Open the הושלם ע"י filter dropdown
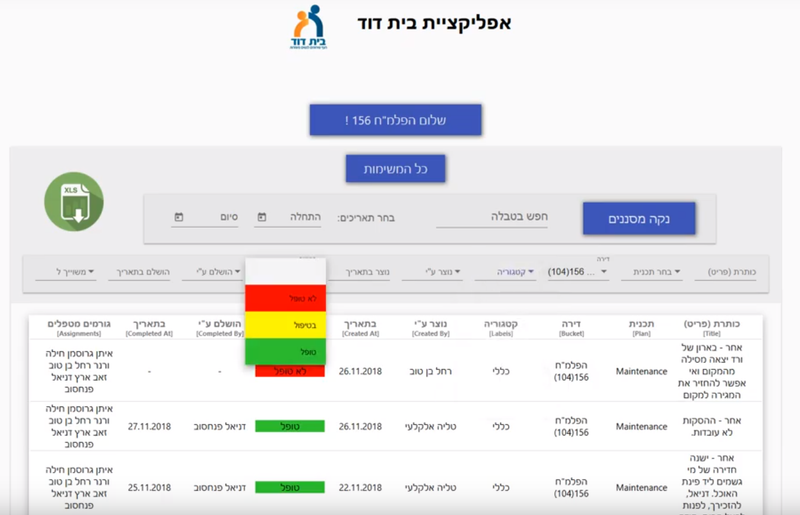This screenshot has width=800, height=515. click(212, 272)
